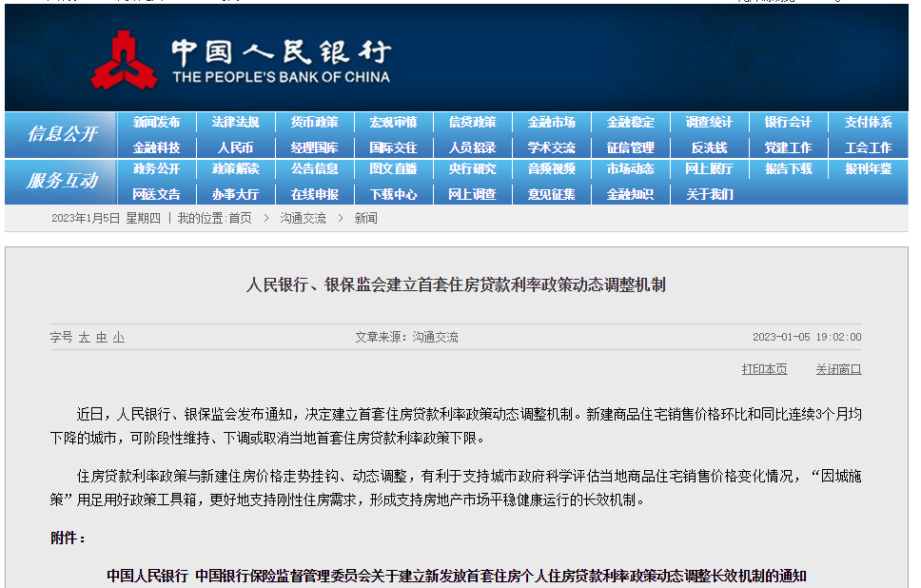Open the 人民币 page
Screen dimensions: 921x588
coord(236,147)
